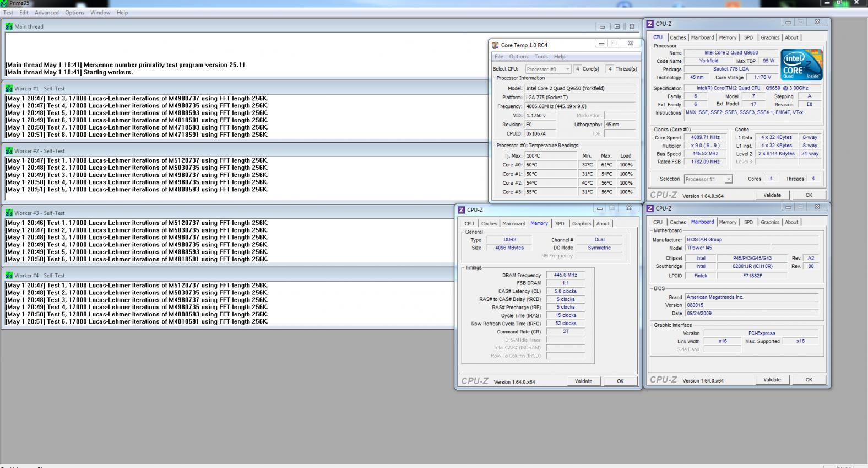
Task: Click the Core Temp title bar icon
Action: [495, 45]
